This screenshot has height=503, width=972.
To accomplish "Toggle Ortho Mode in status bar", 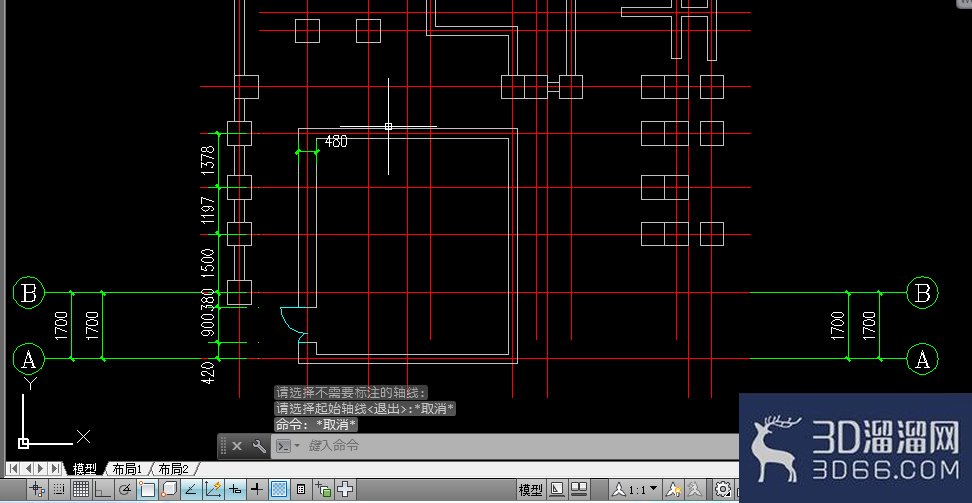I will coord(103,489).
